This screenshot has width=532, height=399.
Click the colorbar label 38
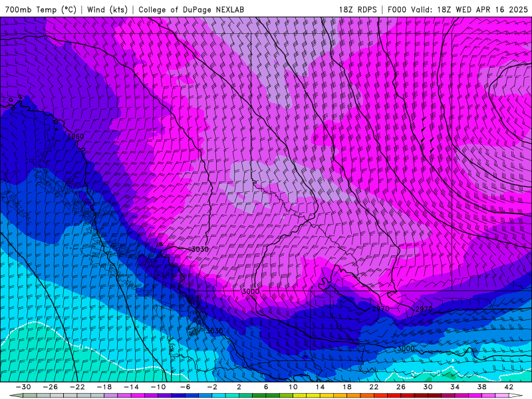(481, 387)
